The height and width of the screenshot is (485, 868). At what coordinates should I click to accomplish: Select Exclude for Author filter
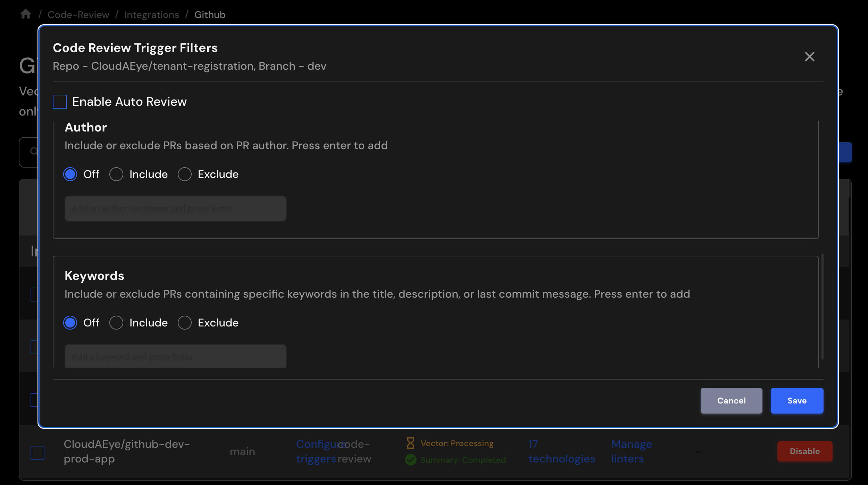coord(185,174)
